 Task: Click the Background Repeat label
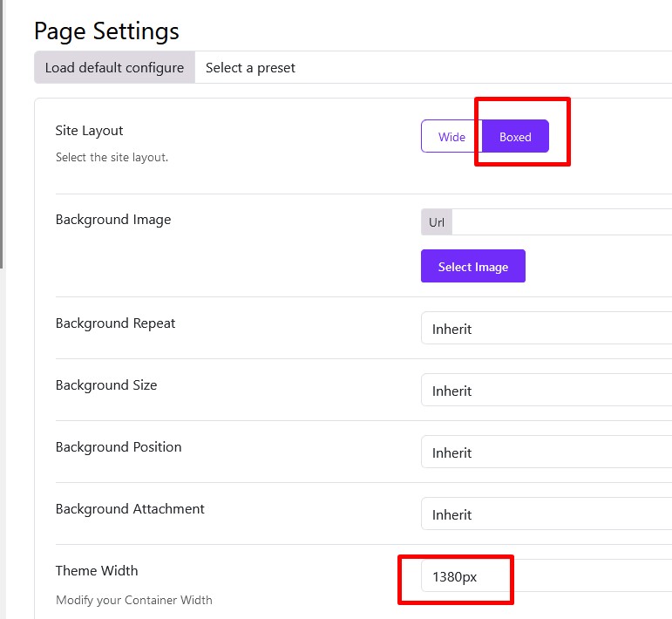pos(115,323)
